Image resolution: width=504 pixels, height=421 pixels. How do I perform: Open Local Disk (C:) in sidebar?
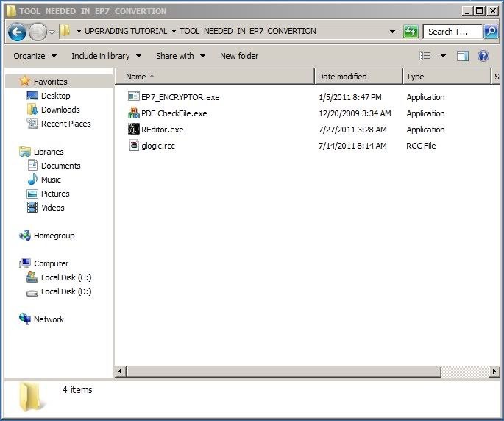66,277
